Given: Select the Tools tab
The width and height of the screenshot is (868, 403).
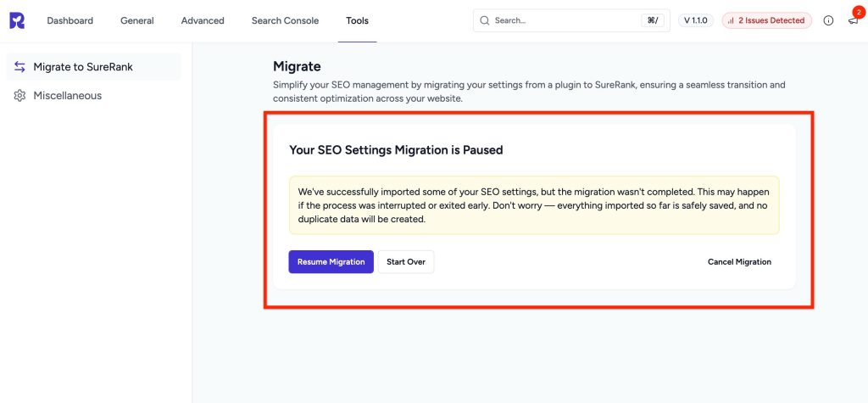Looking at the screenshot, I should tap(357, 20).
